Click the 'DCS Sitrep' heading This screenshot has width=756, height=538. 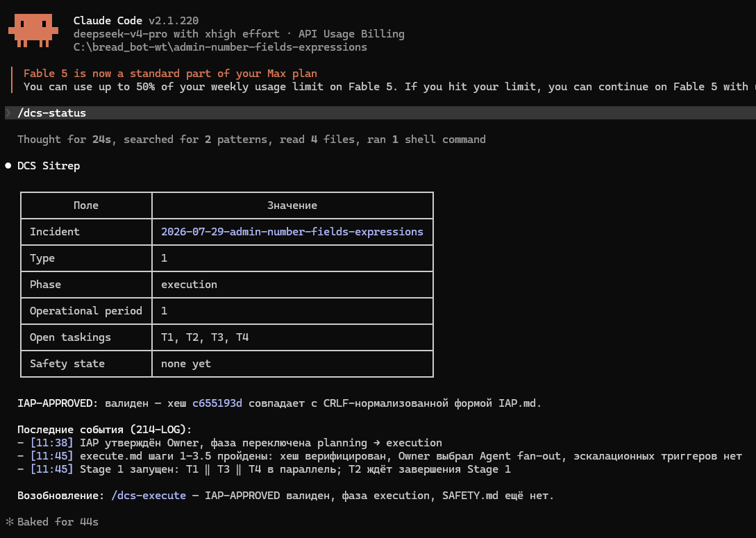pyautogui.click(x=49, y=166)
